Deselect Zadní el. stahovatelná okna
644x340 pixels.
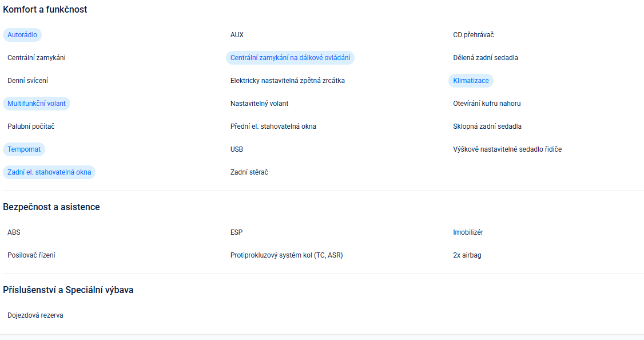click(49, 172)
